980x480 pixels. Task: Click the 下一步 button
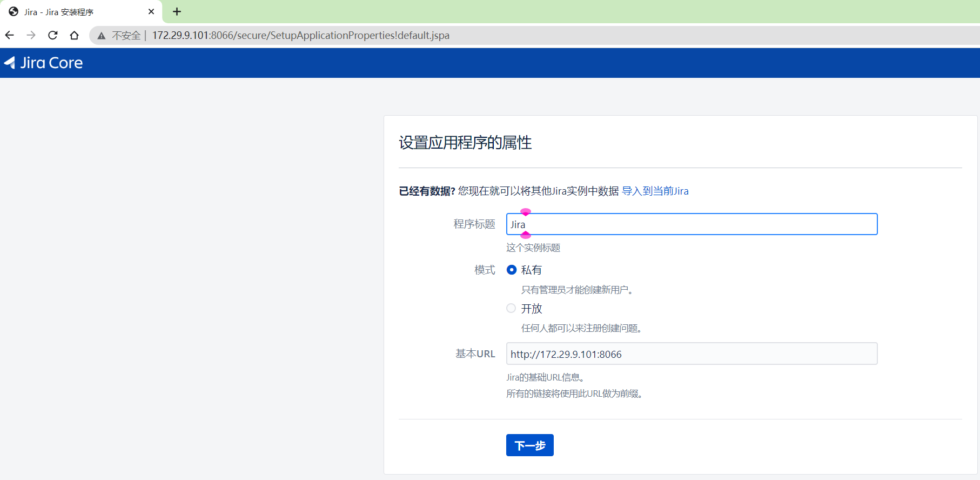(530, 445)
